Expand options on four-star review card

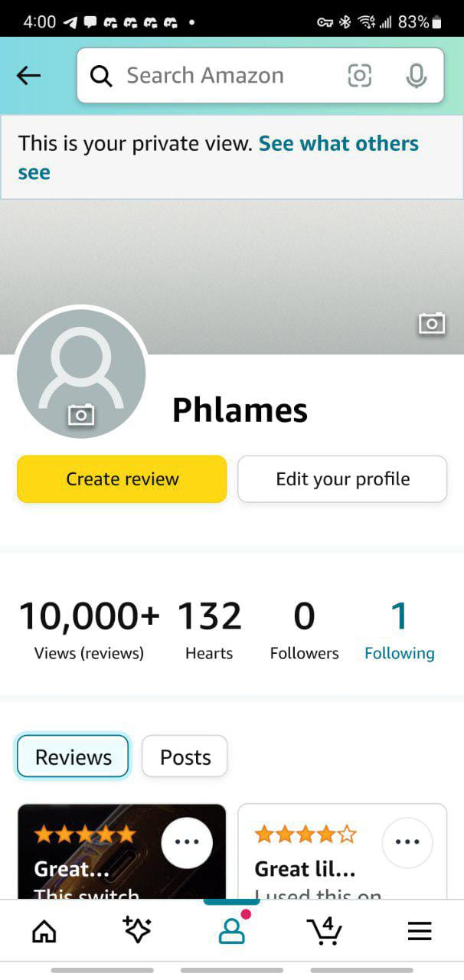tap(407, 842)
